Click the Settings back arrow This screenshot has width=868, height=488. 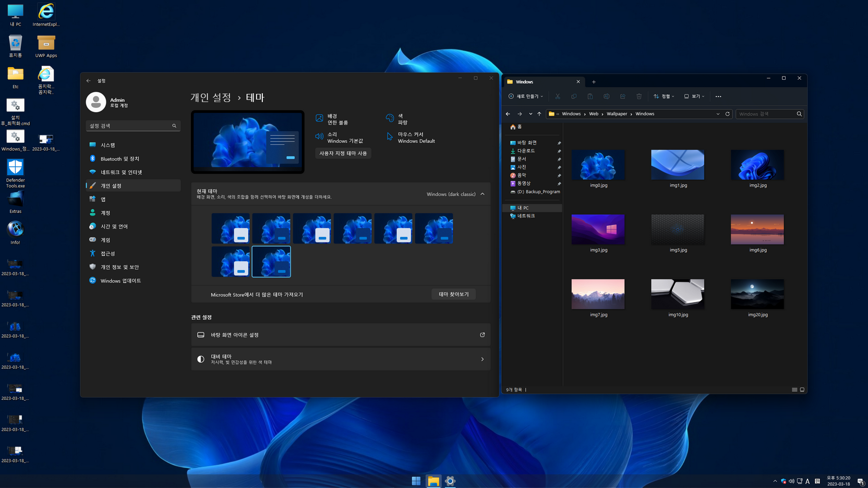coord(89,81)
